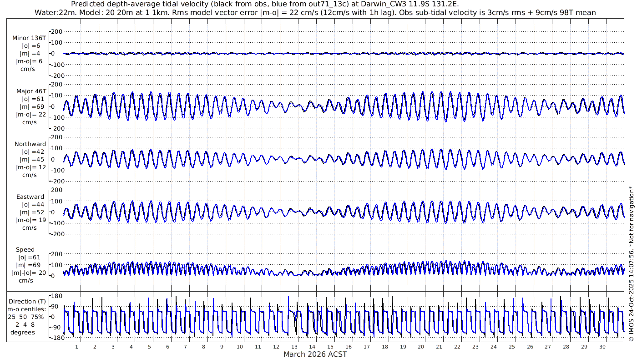The height and width of the screenshot is (364, 637).
Task: Click day 1 on the date axis
Action: 77,347
